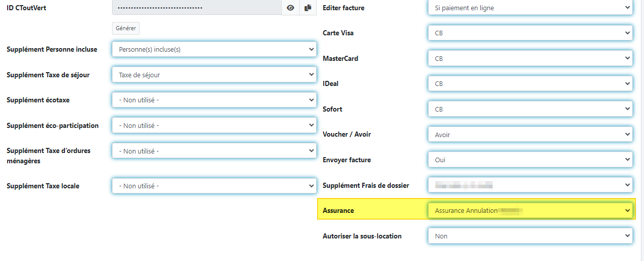Toggle the Envoyer facture Oui selector
The width and height of the screenshot is (644, 261).
pyautogui.click(x=530, y=160)
